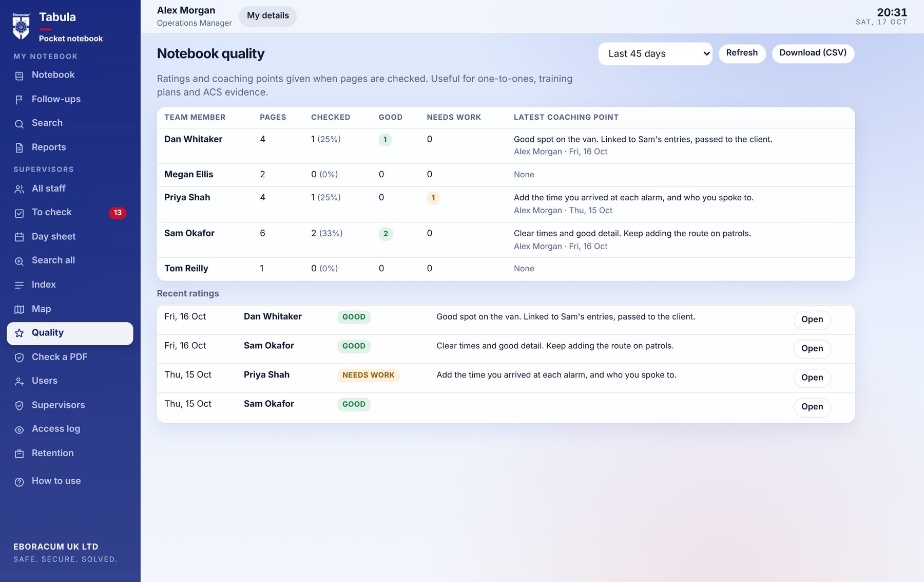924x582 pixels.
Task: Click the How to use help icon
Action: tap(20, 482)
